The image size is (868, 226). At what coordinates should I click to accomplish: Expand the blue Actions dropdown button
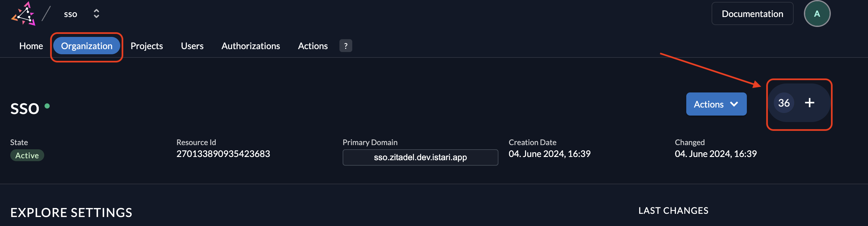point(716,104)
